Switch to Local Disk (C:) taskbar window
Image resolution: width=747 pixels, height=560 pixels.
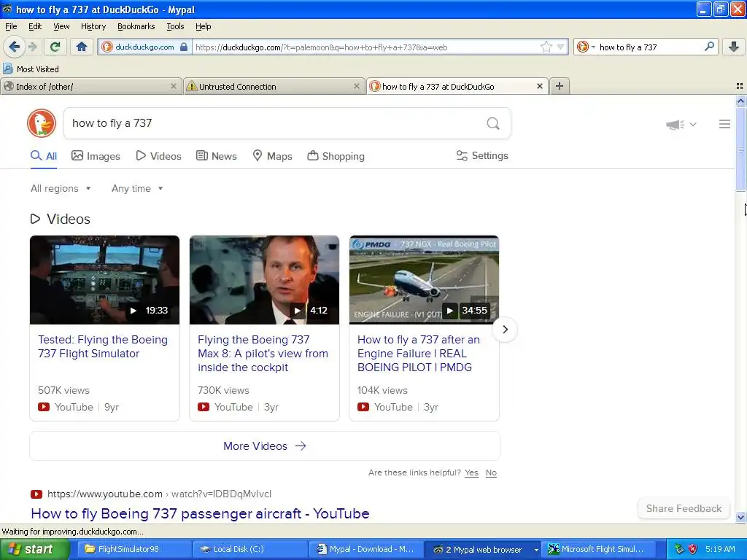click(x=249, y=549)
